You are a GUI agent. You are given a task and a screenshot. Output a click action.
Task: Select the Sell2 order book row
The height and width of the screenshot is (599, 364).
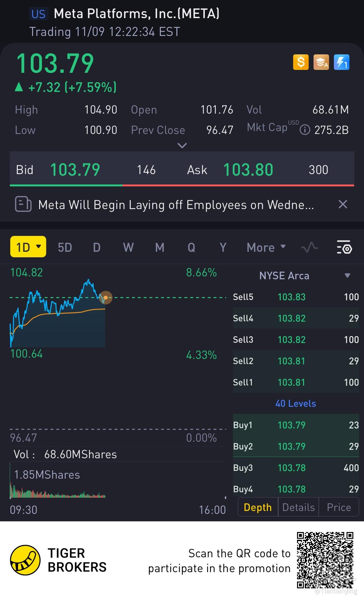pos(296,361)
